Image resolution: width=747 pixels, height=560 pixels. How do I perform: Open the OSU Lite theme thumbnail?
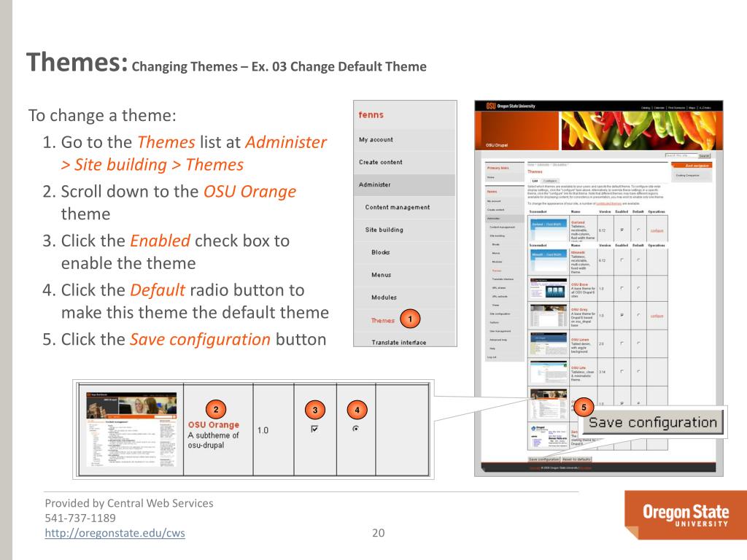click(549, 373)
